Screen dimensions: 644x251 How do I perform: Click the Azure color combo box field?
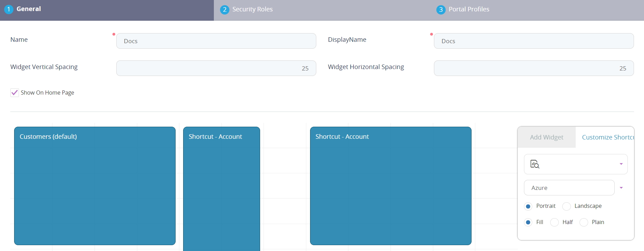(x=569, y=188)
